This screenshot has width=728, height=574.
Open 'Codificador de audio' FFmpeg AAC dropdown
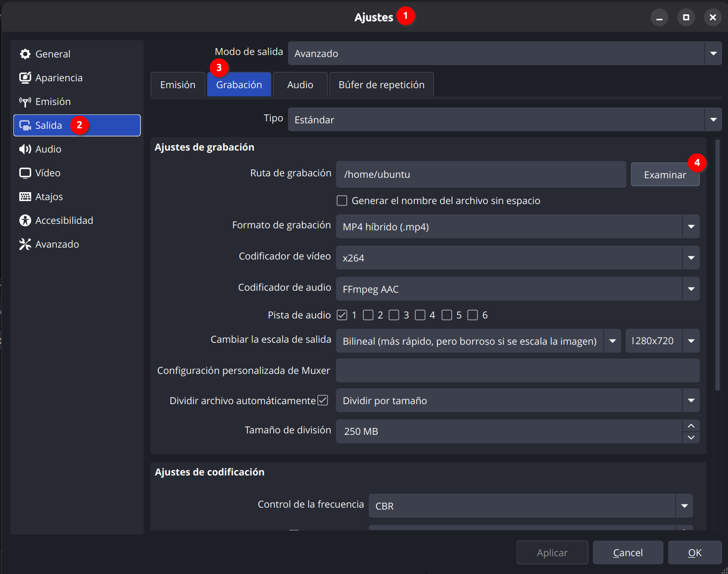518,289
